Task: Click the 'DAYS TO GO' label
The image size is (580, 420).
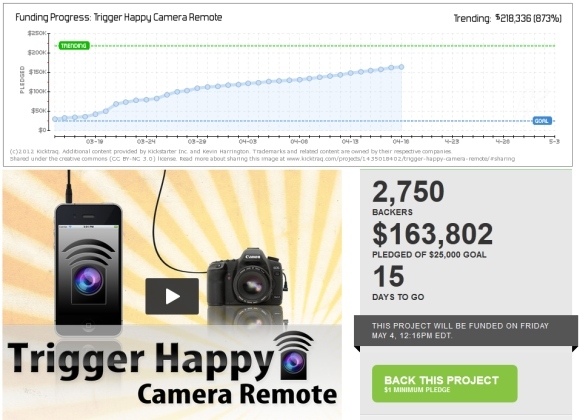Action: point(398,297)
